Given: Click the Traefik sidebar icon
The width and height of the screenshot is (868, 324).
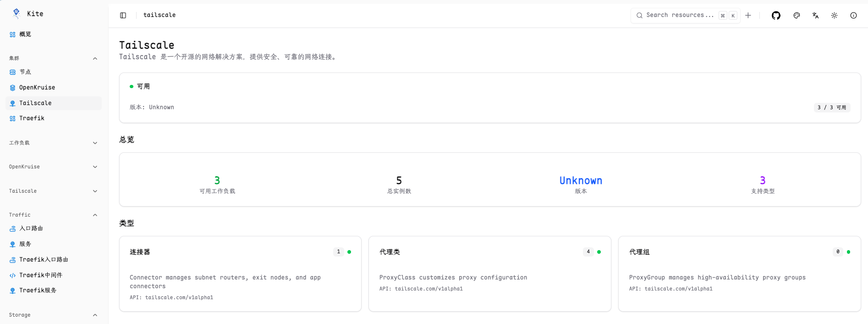Looking at the screenshot, I should point(12,118).
